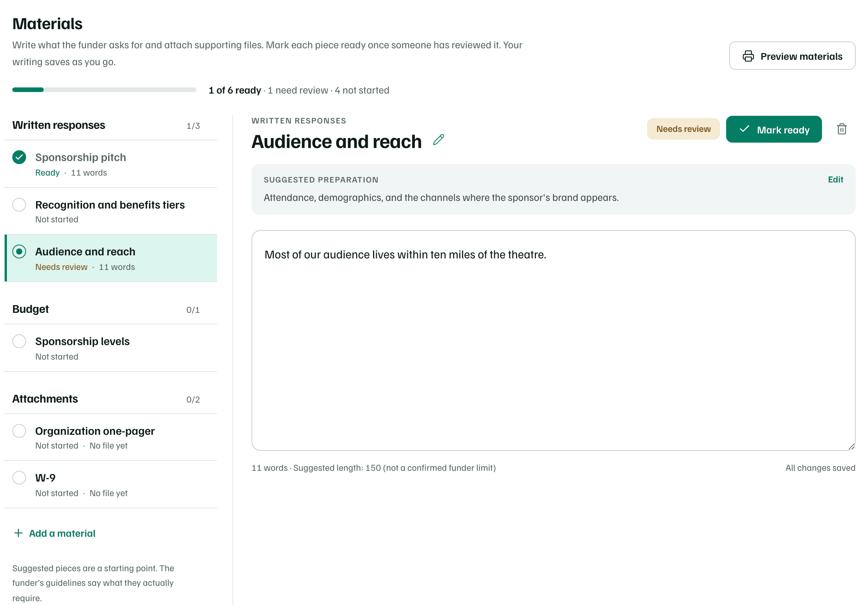Image resolution: width=868 pixels, height=605 pixels.
Task: Toggle the green check circle for Sponsorship pitch
Action: (19, 157)
